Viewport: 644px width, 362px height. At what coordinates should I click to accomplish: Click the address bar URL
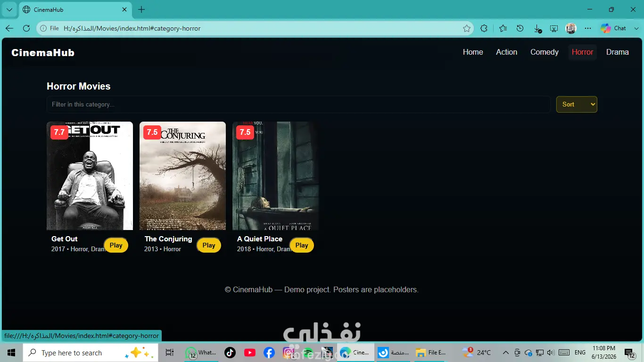(132, 28)
